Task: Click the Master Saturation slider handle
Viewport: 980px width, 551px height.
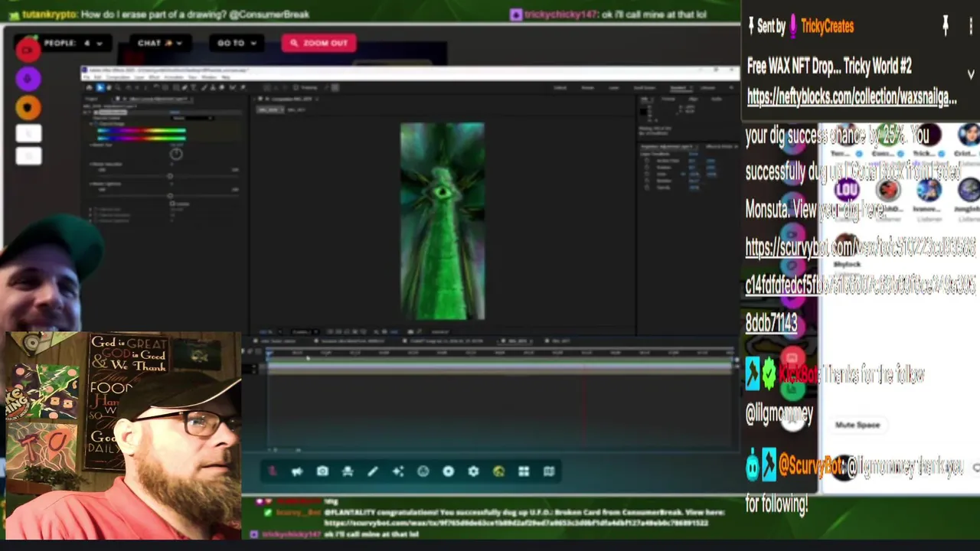Action: [x=170, y=176]
